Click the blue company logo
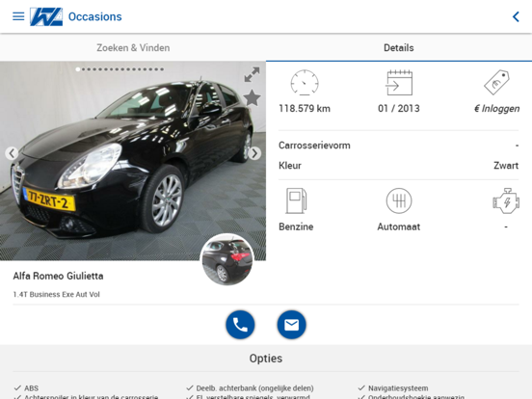Image resolution: width=532 pixels, height=399 pixels. click(x=46, y=16)
